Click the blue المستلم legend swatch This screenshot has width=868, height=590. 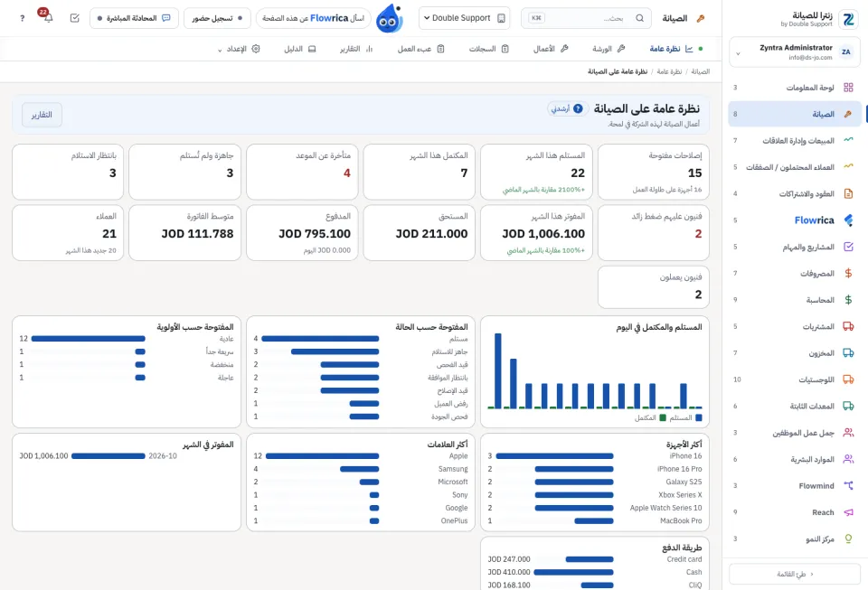tap(699, 418)
